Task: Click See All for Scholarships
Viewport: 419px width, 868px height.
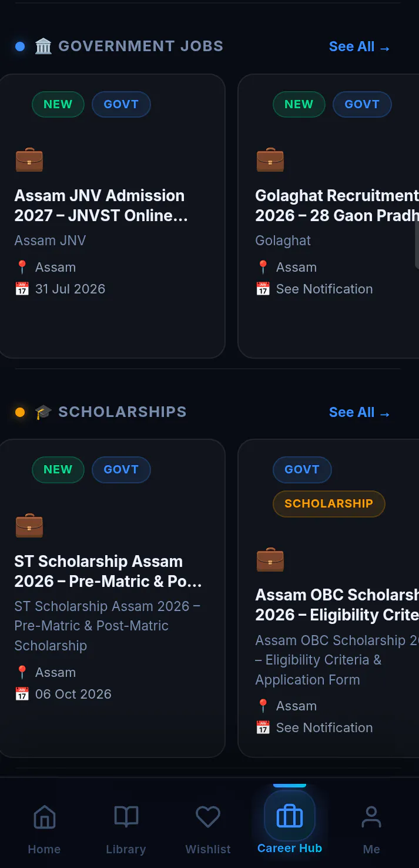Action: (x=360, y=413)
